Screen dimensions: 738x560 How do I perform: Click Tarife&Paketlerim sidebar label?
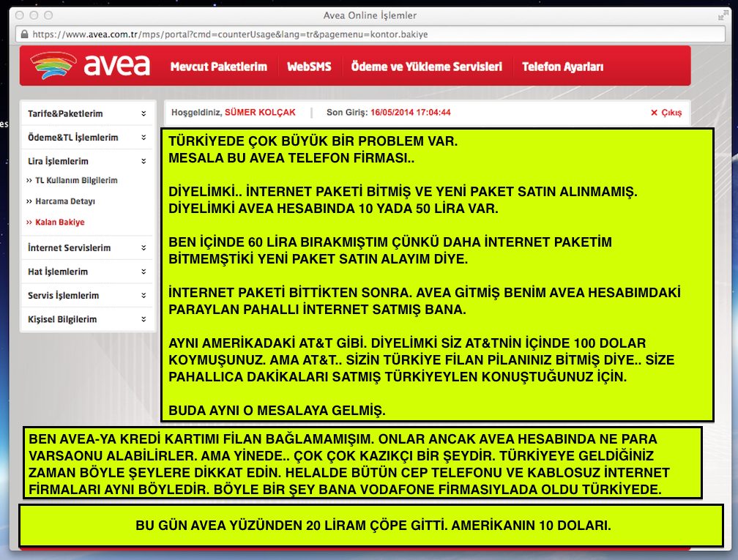(65, 113)
